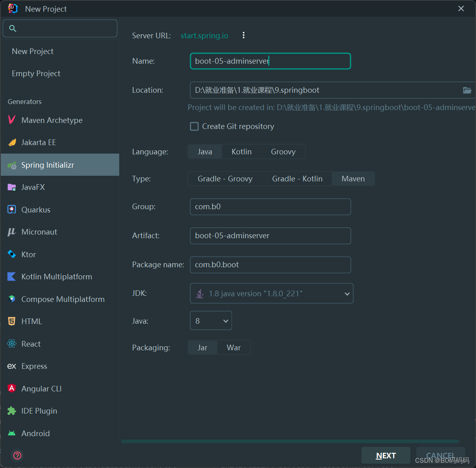476x468 pixels.
Task: Click the Express 'ex' icon
Action: [x=12, y=366]
